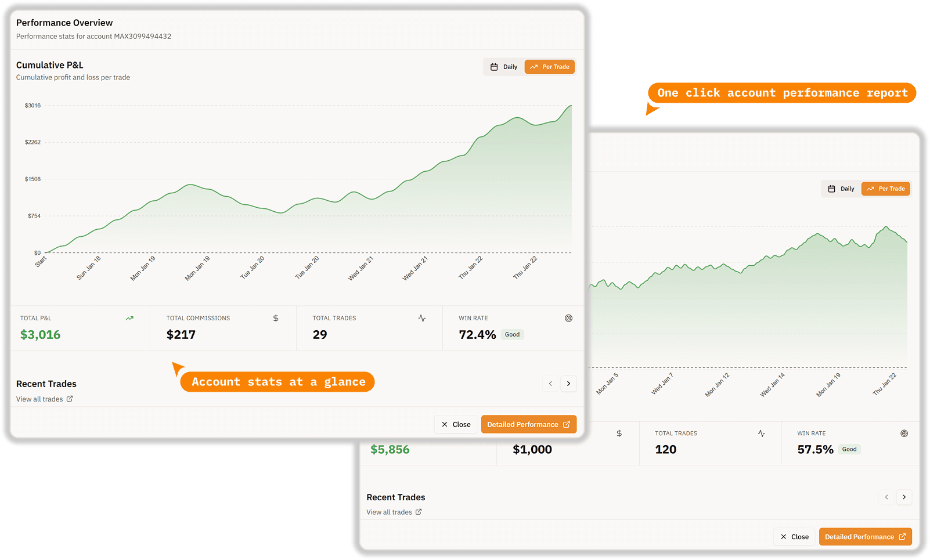Click the Good badge next to 57.5%

click(x=849, y=450)
